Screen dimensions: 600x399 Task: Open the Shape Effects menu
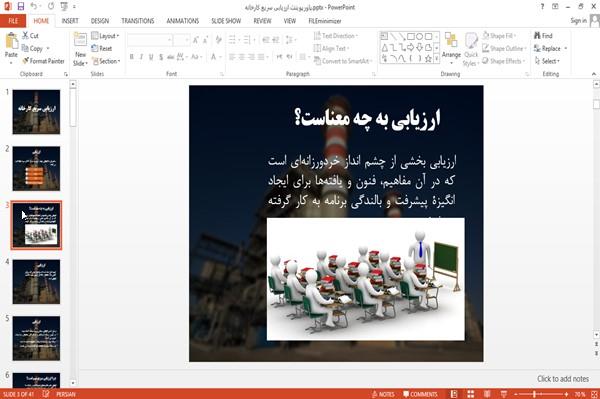point(504,61)
